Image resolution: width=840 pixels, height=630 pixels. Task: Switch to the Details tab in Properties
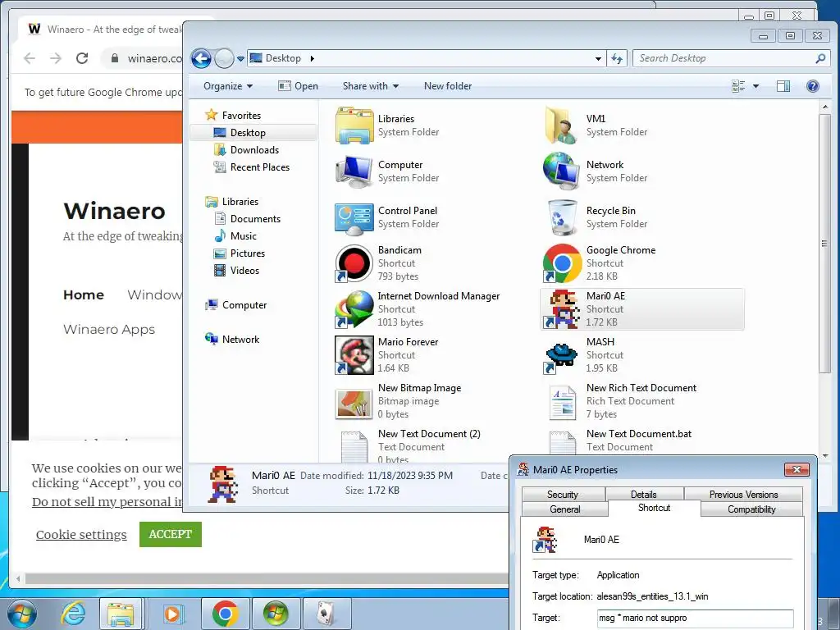(643, 495)
